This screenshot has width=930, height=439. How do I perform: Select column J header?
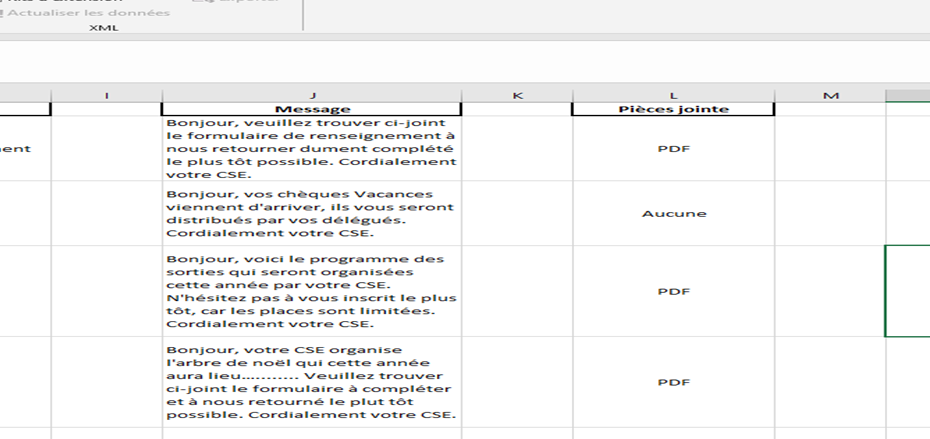point(312,95)
